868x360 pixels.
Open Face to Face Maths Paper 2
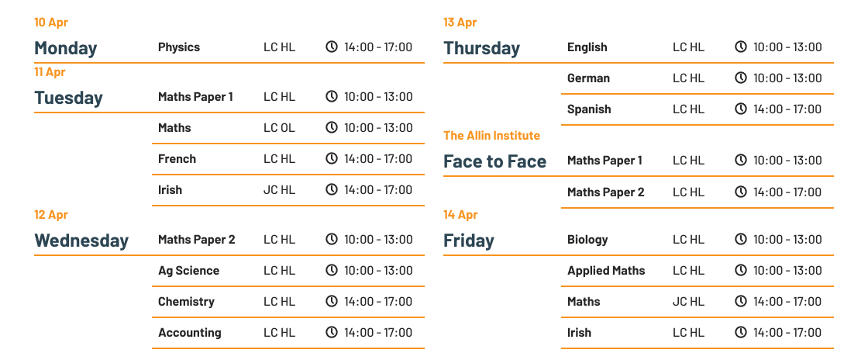[x=605, y=192]
